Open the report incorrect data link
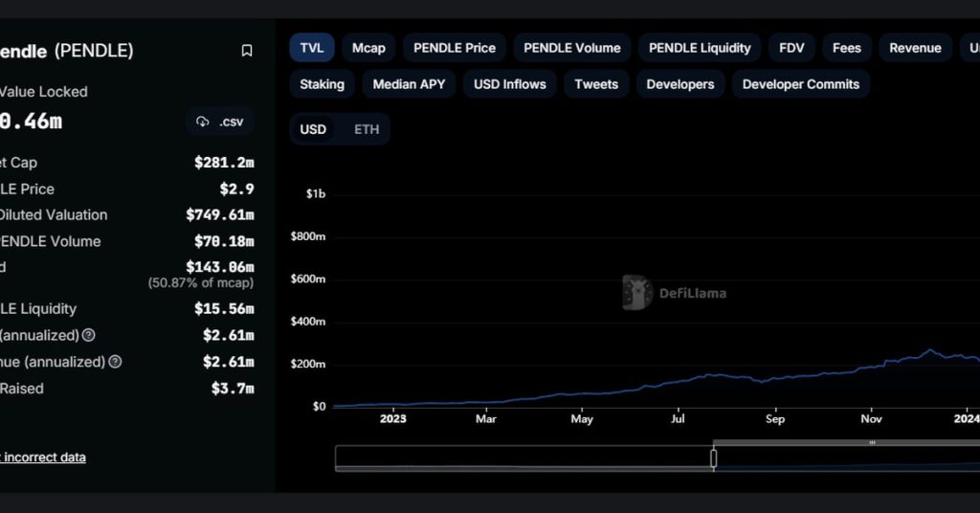Image resolution: width=980 pixels, height=513 pixels. 43,457
